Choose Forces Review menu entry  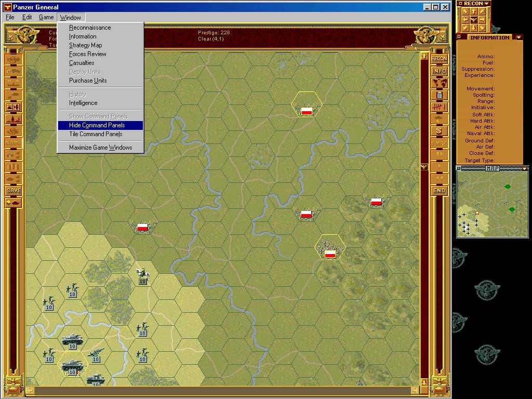[100, 54]
